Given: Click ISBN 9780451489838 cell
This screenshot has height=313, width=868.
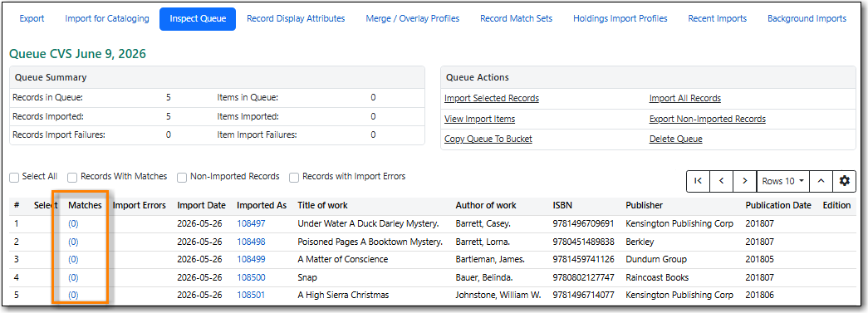Looking at the screenshot, I should coord(583,242).
